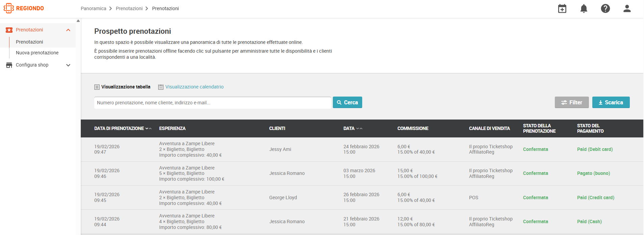
Task: Click the Canale di vendita header
Action: [x=489, y=128]
